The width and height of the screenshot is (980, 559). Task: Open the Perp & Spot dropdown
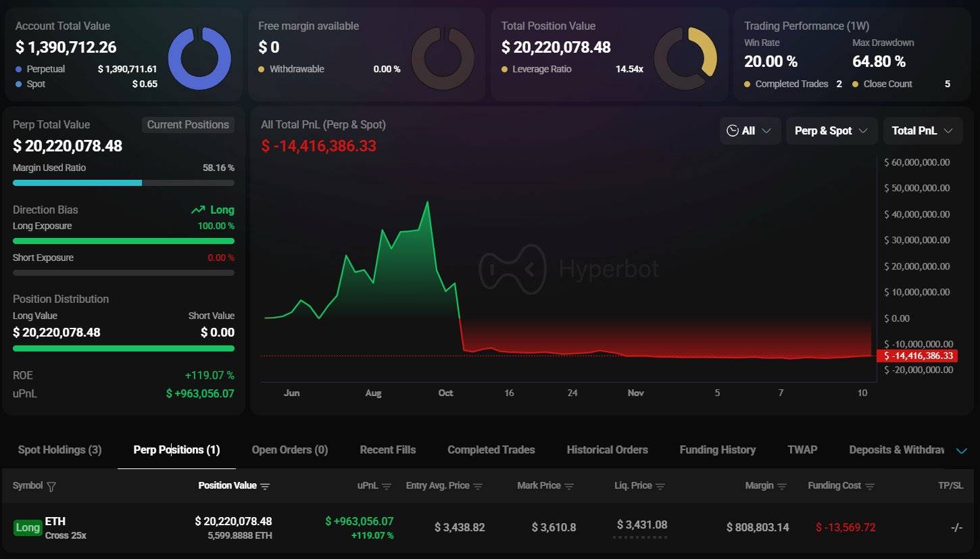tap(831, 130)
